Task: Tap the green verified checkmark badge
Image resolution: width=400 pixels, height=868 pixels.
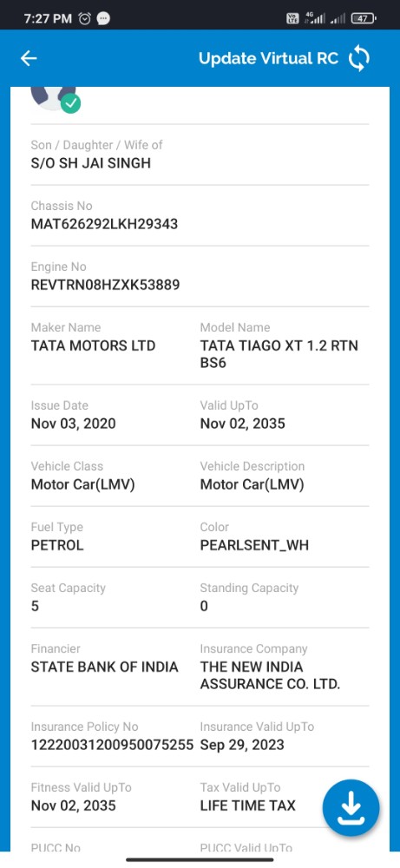Action: coord(71,103)
